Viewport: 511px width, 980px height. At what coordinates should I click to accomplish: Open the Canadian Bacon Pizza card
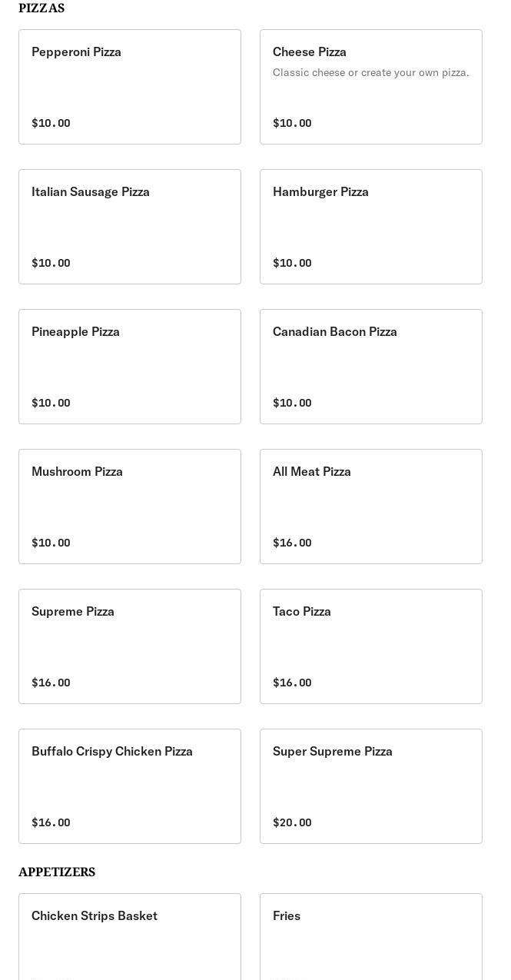pos(370,367)
